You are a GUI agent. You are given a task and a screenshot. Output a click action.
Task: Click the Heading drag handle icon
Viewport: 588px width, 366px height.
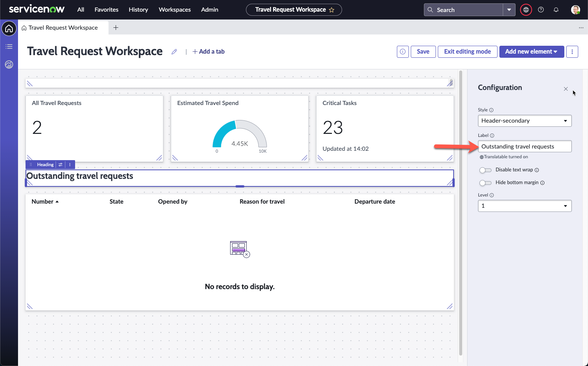tap(31, 165)
